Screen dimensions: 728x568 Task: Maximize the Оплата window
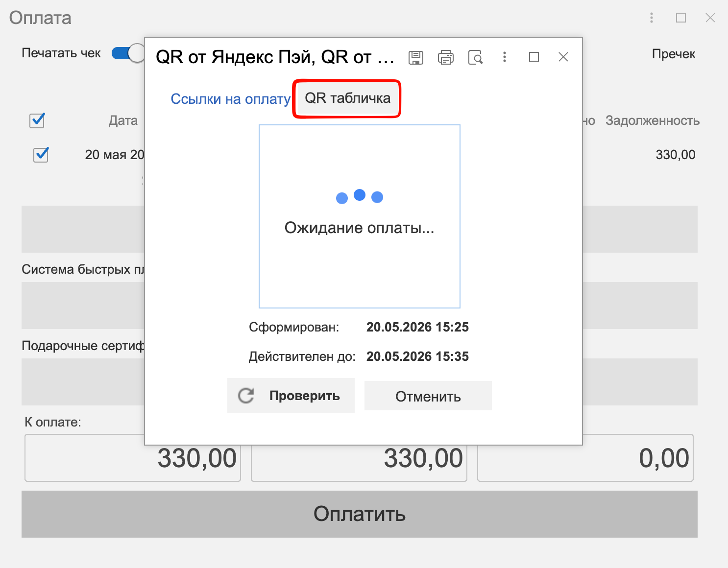point(681,18)
